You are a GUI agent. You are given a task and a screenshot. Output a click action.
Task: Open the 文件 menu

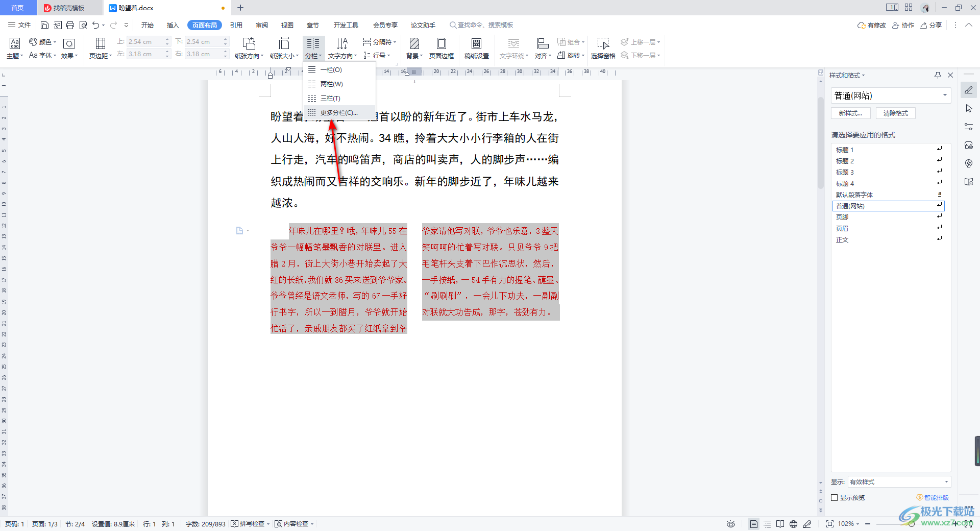click(x=20, y=25)
